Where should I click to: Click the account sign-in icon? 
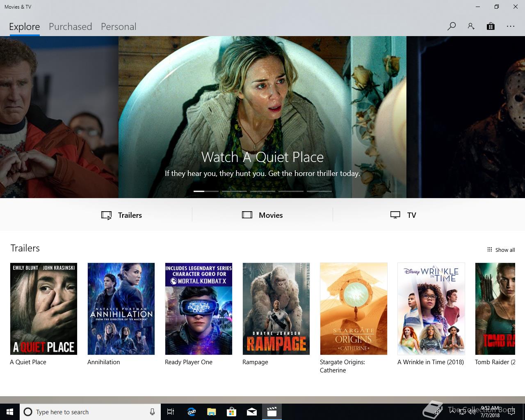click(471, 26)
